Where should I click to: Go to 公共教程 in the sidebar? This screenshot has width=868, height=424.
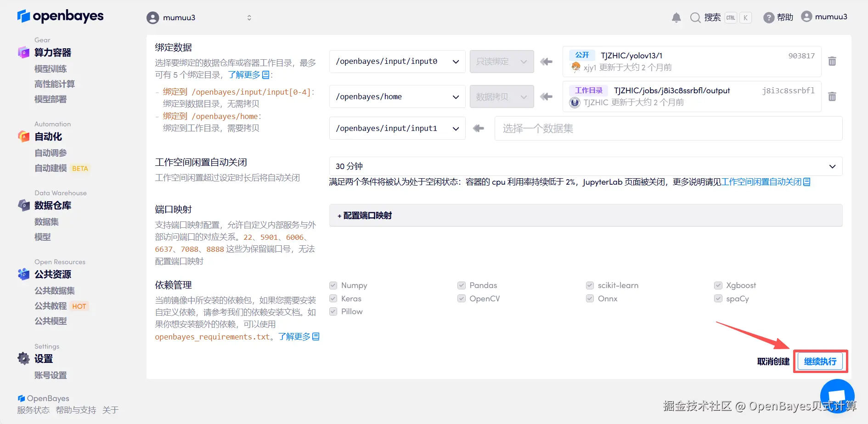click(51, 305)
